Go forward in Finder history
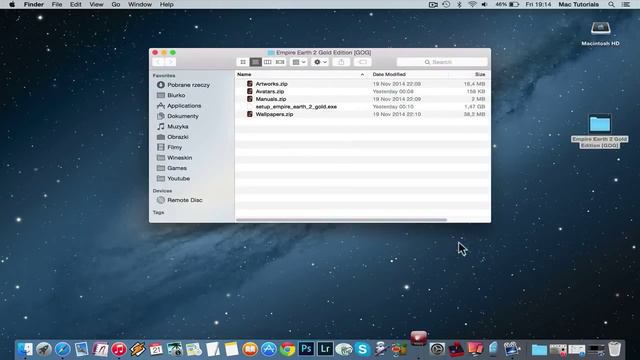 pyautogui.click(x=171, y=62)
